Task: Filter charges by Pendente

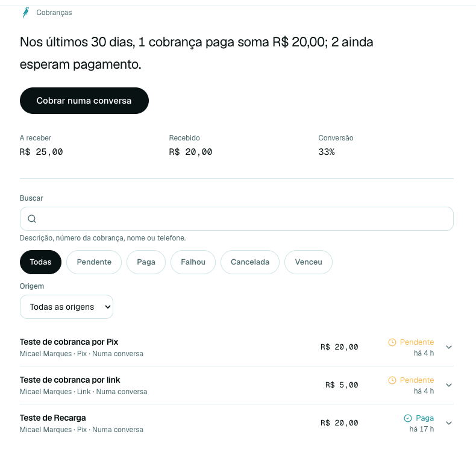Action: click(x=94, y=262)
